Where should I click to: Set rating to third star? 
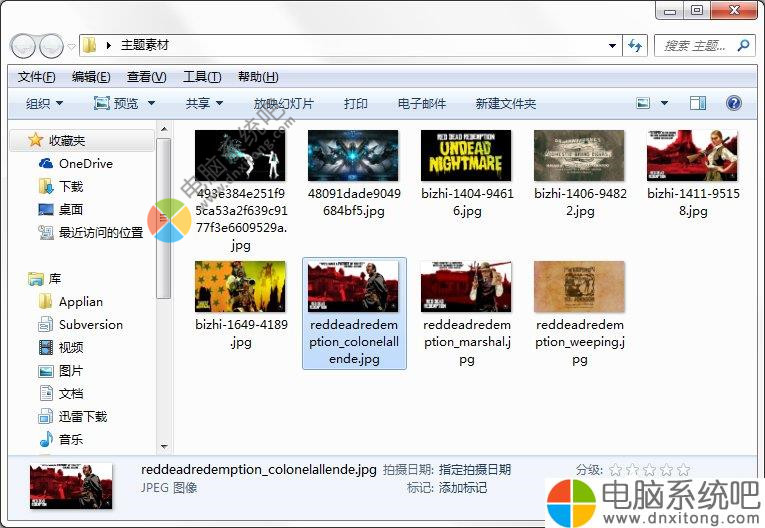coord(649,470)
